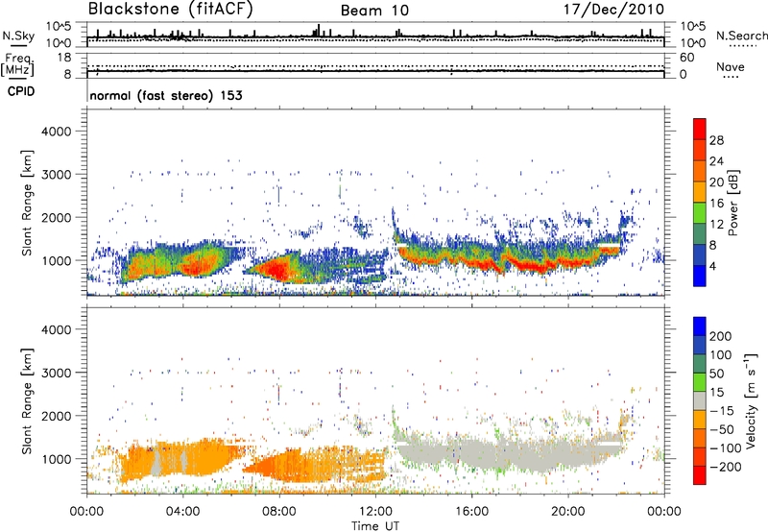Screen dimensions: 768x532
Task: Click 'Slant Range [km]' label of power panel
Action: click(27, 203)
